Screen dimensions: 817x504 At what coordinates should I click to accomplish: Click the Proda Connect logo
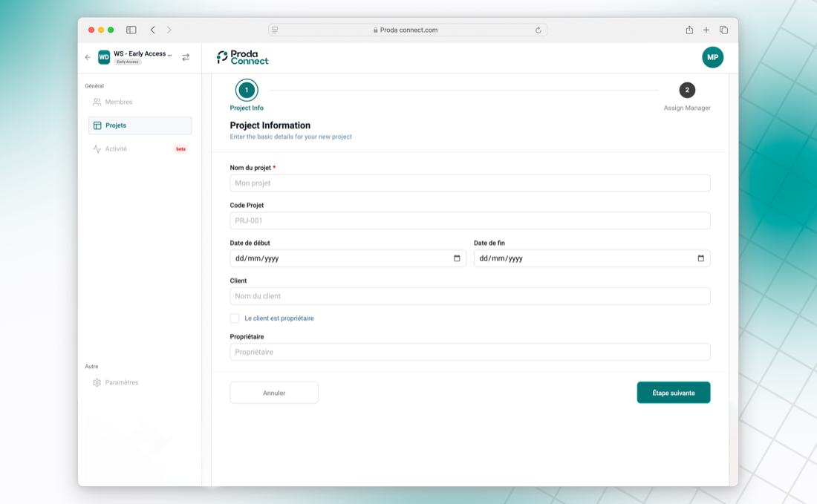(243, 57)
